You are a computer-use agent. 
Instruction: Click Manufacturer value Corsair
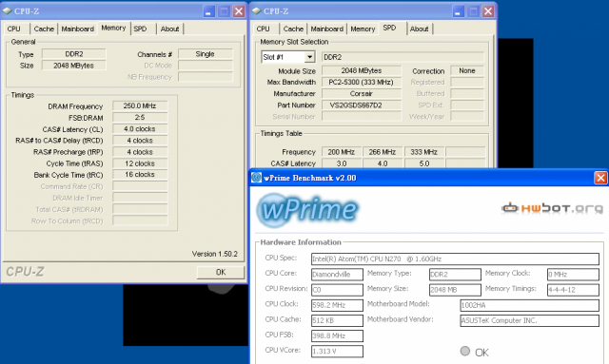click(x=362, y=93)
